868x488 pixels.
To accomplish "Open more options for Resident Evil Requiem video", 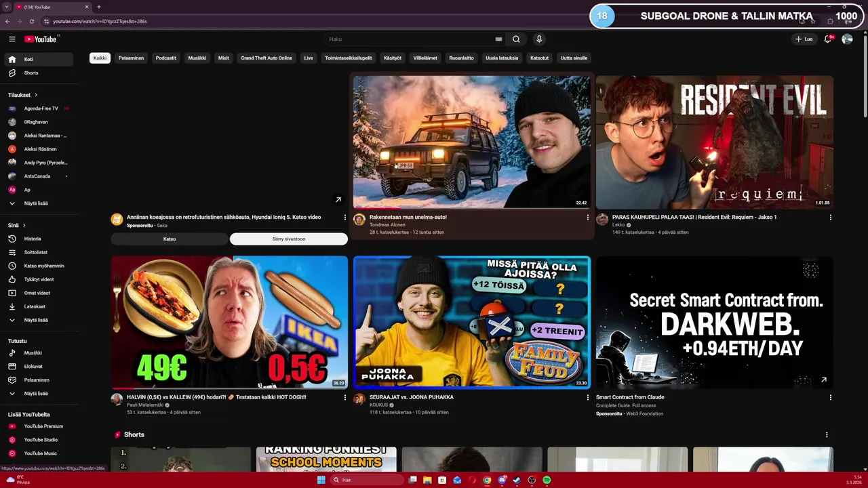I will (x=830, y=218).
